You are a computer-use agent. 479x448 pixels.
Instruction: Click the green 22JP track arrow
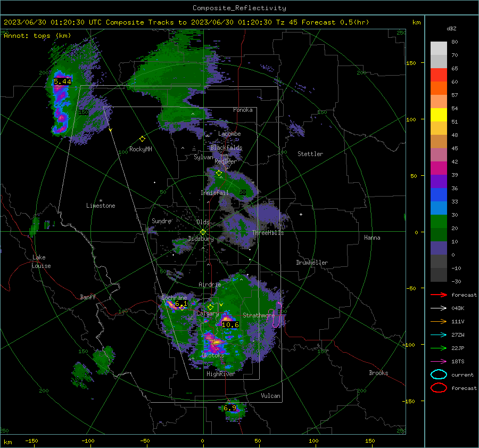pos(439,348)
